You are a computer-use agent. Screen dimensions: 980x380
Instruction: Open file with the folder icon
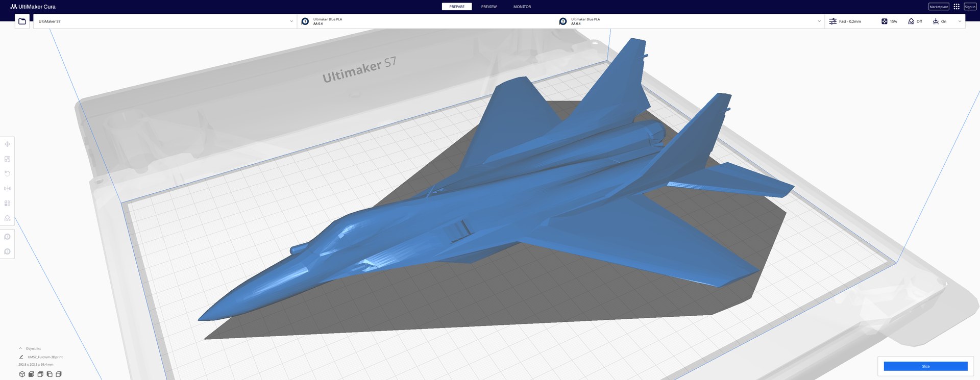coord(22,21)
